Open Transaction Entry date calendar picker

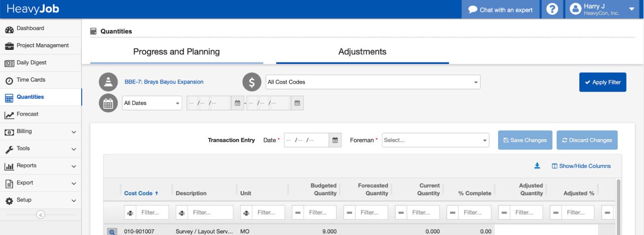pos(335,140)
